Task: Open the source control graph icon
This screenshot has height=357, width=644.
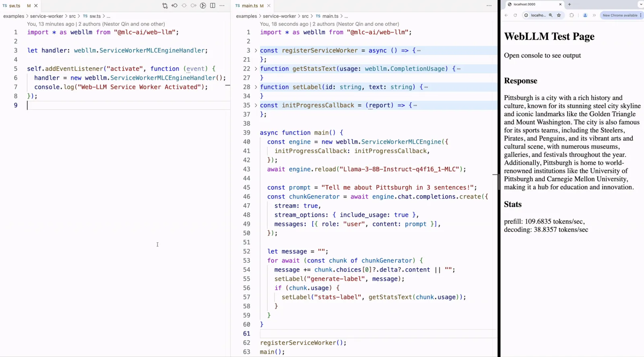Action: coord(203,6)
